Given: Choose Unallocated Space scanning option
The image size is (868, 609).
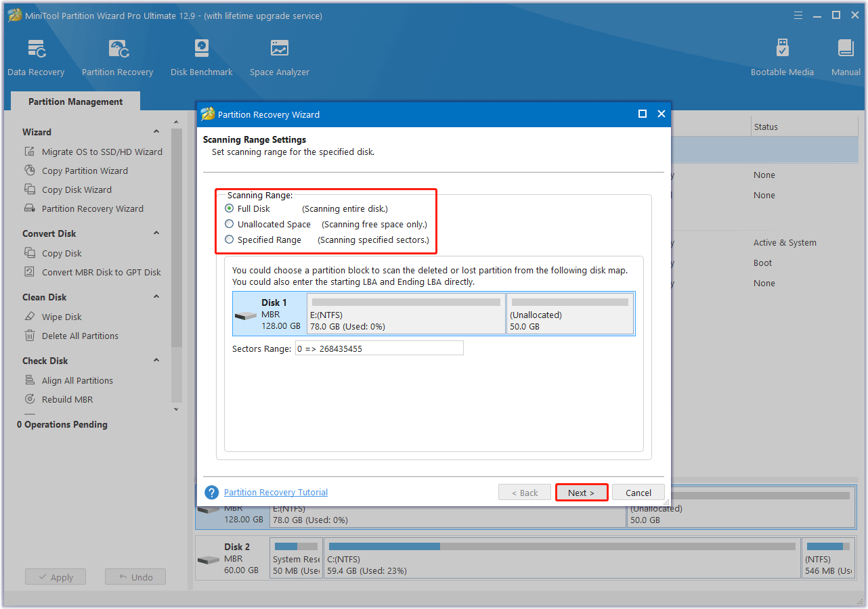Looking at the screenshot, I should 229,224.
